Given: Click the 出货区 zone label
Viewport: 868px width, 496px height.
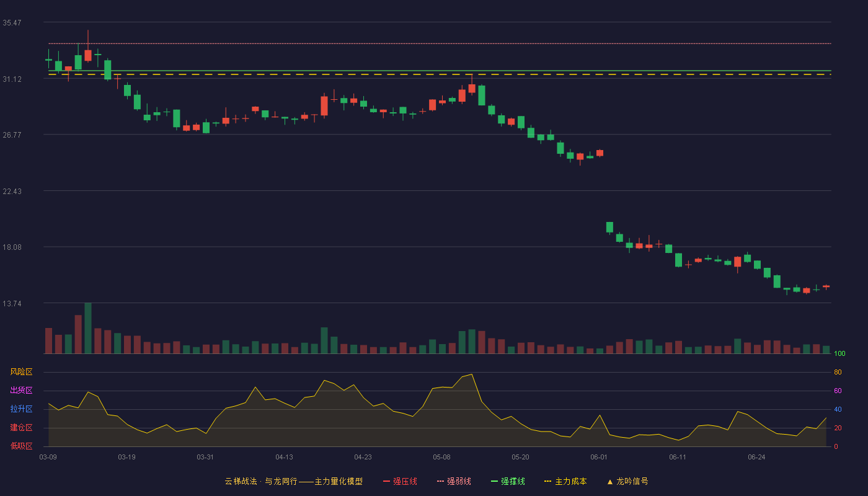Looking at the screenshot, I should click(21, 391).
